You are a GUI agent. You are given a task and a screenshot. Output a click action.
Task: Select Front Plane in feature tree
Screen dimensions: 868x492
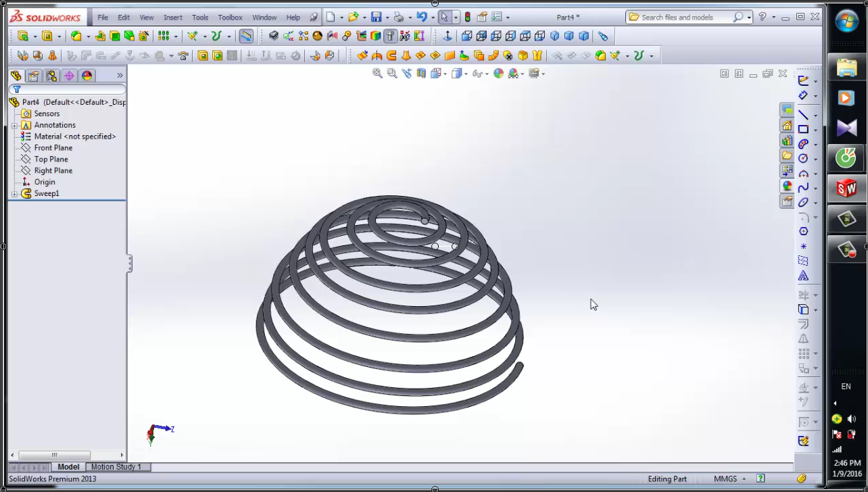(53, 148)
